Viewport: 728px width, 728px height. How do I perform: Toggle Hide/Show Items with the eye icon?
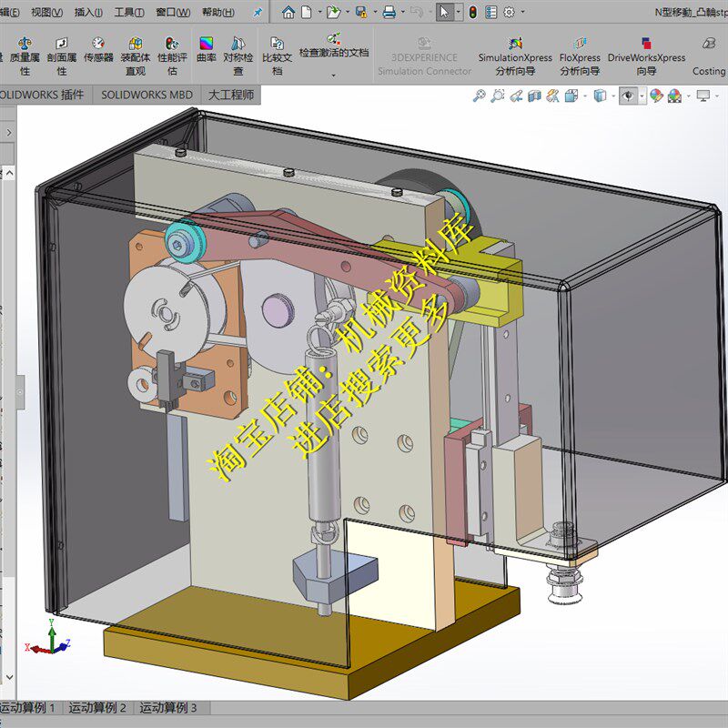click(x=629, y=95)
